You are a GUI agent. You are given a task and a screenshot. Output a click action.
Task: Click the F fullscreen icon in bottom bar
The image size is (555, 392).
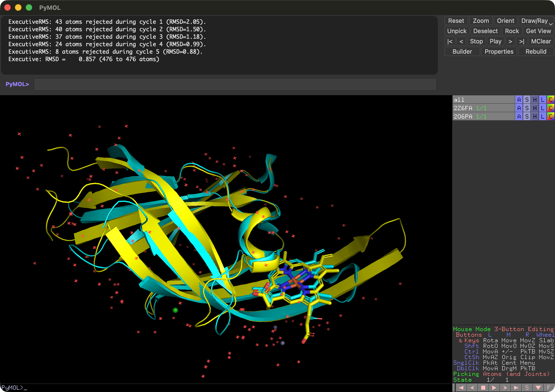[549, 387]
